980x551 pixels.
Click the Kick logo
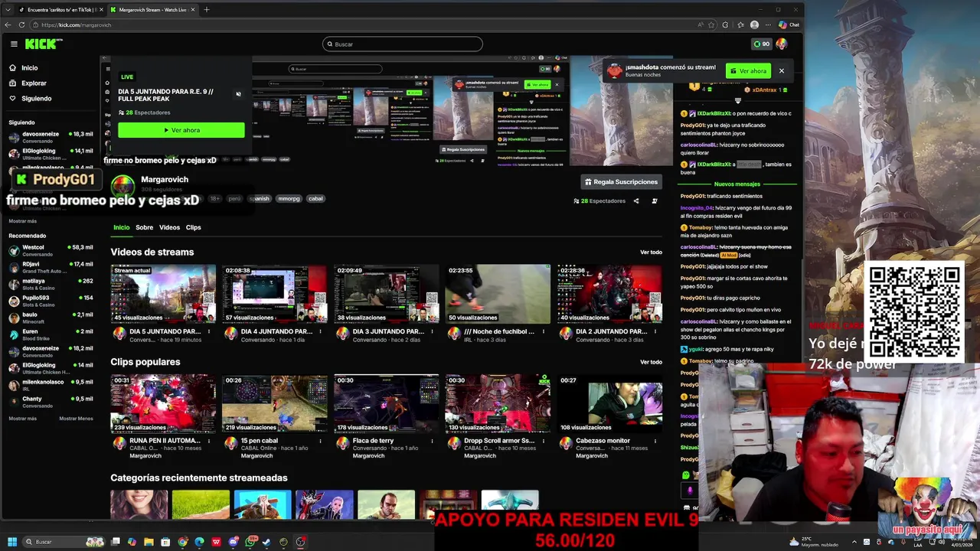pos(42,44)
